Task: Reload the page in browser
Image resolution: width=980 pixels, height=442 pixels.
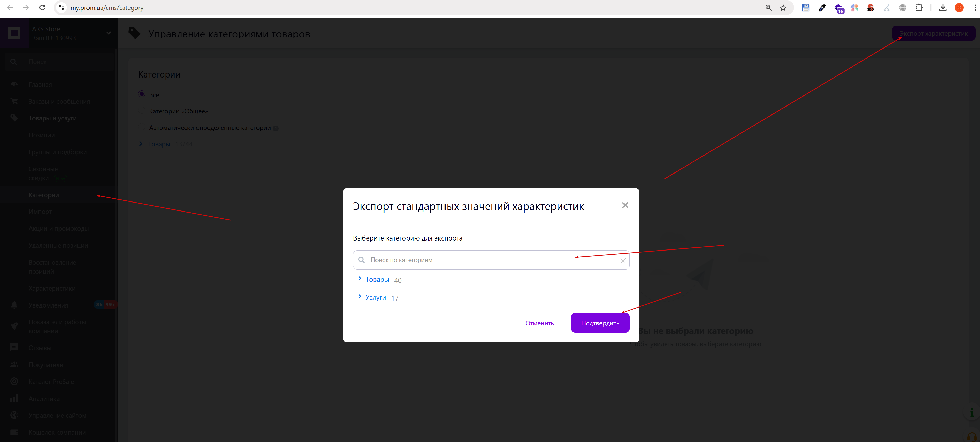Action: tap(42, 8)
